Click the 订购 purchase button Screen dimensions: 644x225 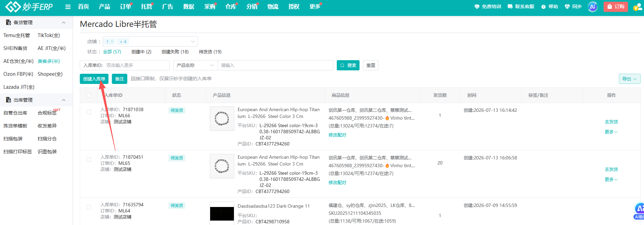(x=616, y=7)
